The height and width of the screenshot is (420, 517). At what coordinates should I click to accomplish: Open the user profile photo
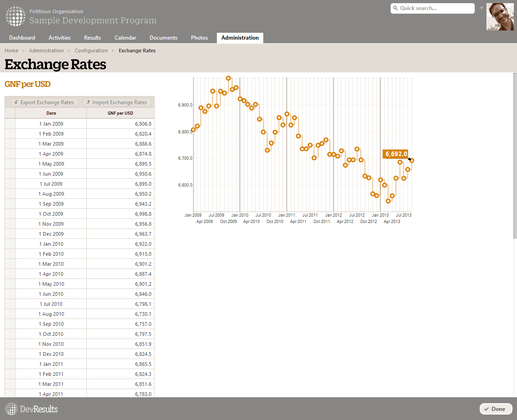(500, 17)
